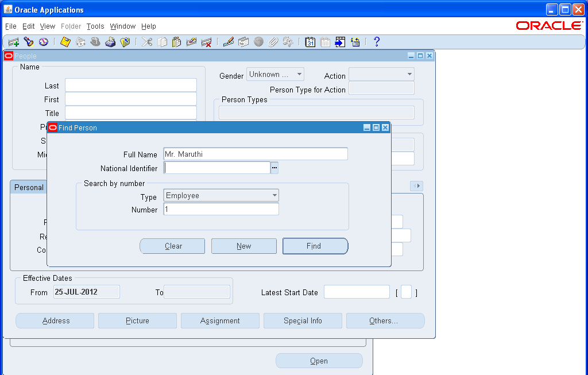Click the Find button in Find Person
The width and height of the screenshot is (588, 375).
[315, 246]
